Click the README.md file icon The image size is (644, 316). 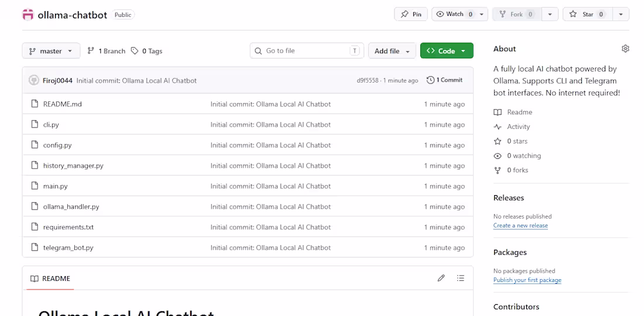tap(35, 104)
